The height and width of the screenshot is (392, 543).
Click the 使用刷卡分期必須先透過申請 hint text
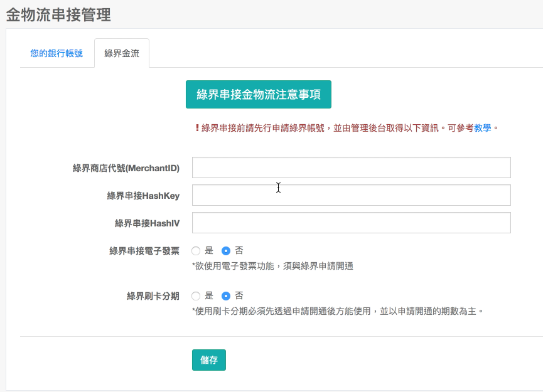(x=338, y=311)
